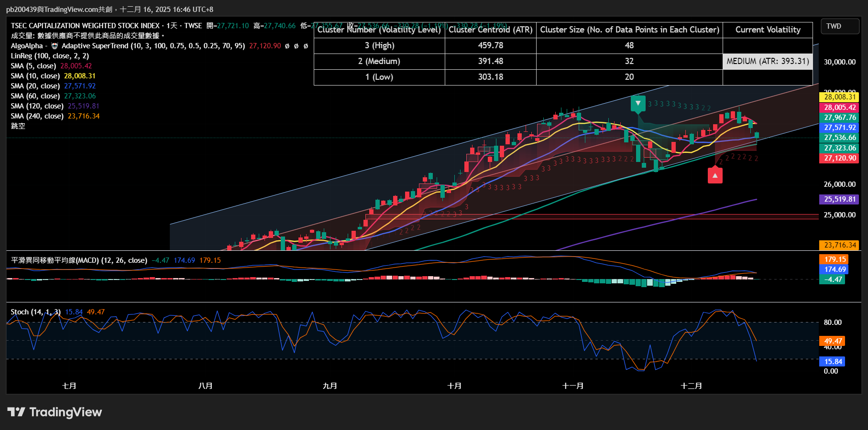Click the '1 (Low)' cluster table cell

[379, 77]
